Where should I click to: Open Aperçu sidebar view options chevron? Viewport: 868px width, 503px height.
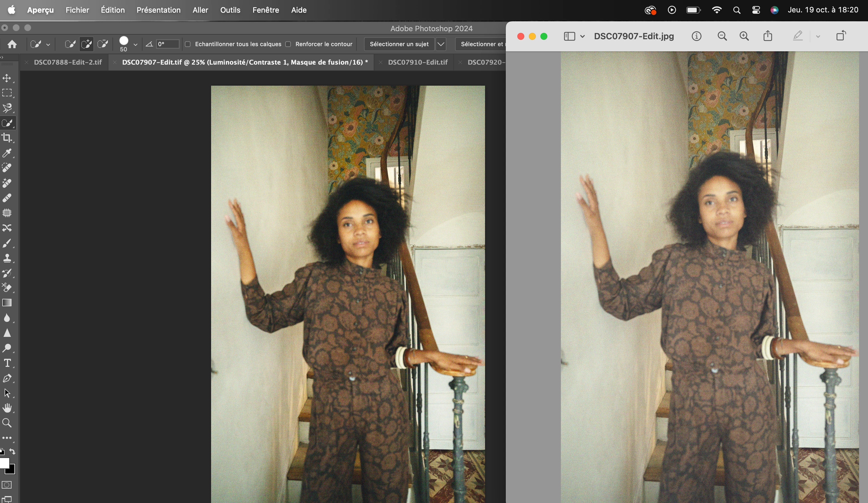[583, 36]
